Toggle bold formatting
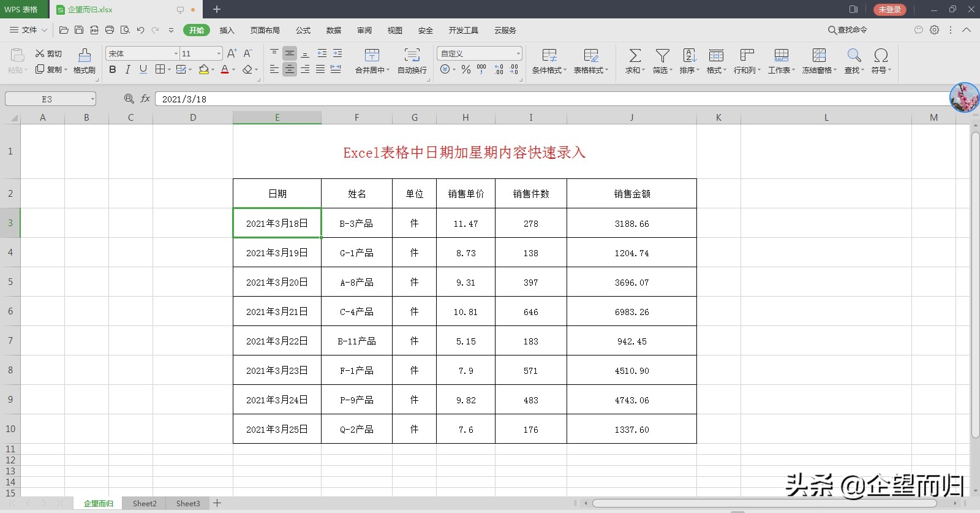The width and height of the screenshot is (980, 513). tap(113, 69)
